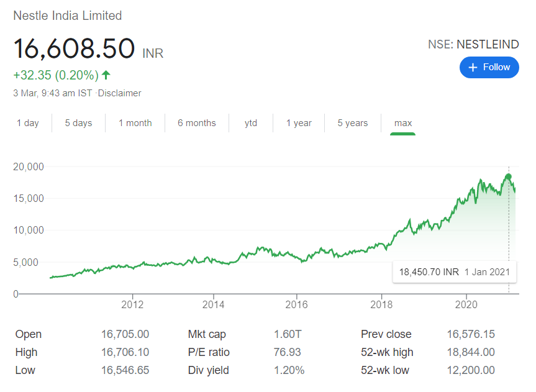This screenshot has width=536, height=392.
Task: Choose the ytd range tab
Action: pos(251,123)
